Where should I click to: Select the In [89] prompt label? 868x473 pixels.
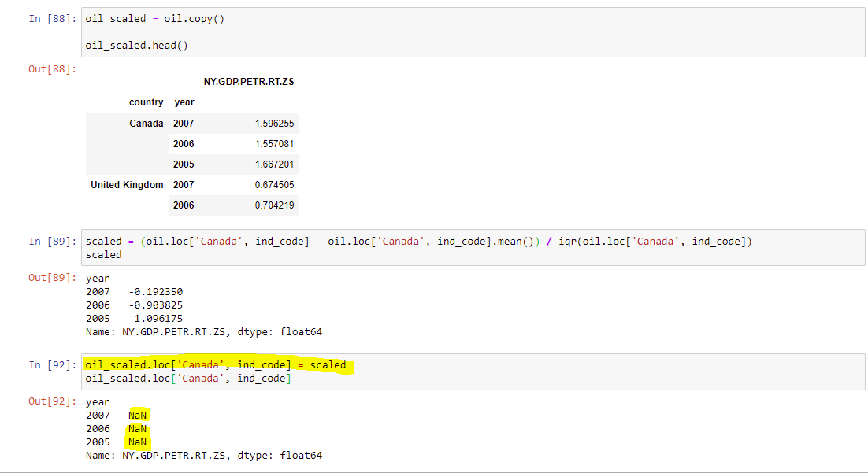(x=52, y=241)
